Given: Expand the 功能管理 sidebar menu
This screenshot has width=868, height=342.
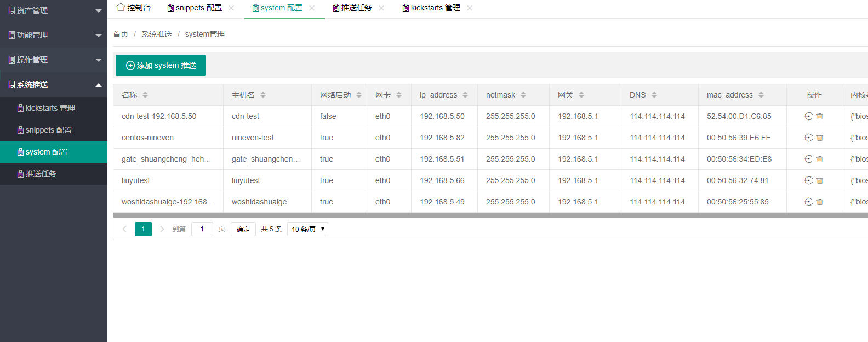Looking at the screenshot, I should point(54,35).
